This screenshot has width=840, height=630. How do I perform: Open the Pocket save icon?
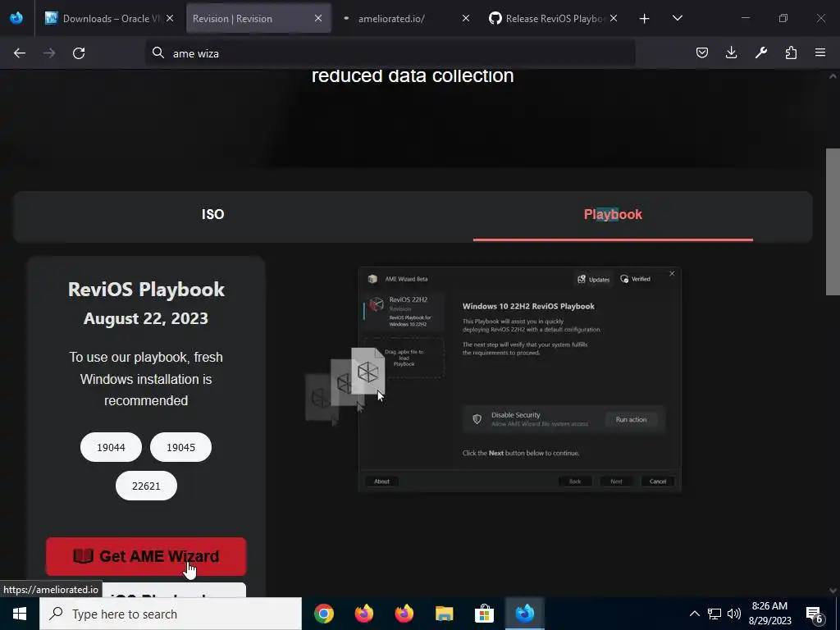coord(702,52)
